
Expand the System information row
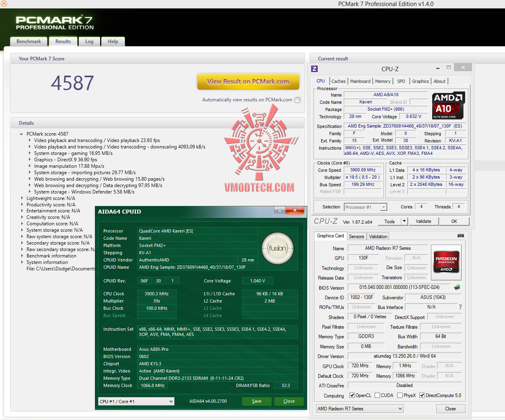(x=22, y=262)
